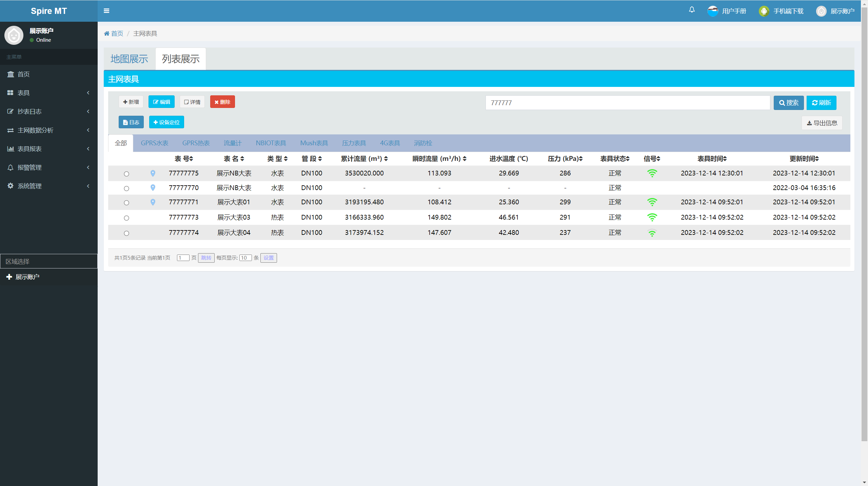
Task: Switch to the 地图展示 tab
Action: click(x=129, y=59)
